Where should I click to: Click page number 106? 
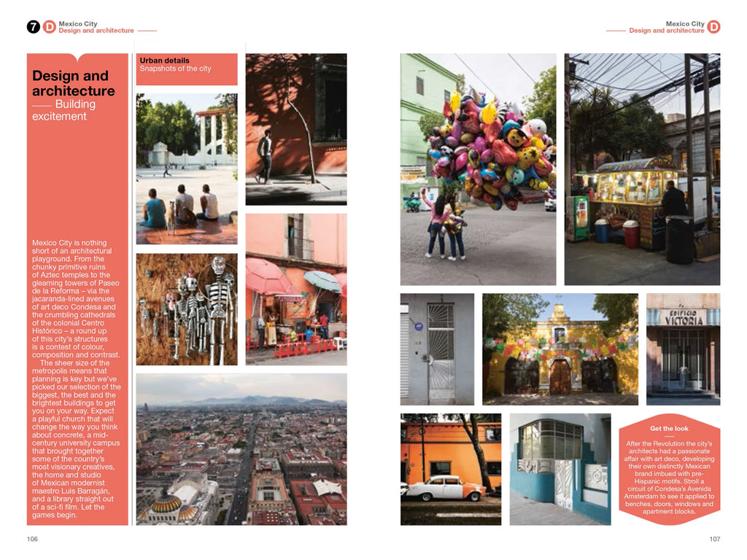[32, 540]
